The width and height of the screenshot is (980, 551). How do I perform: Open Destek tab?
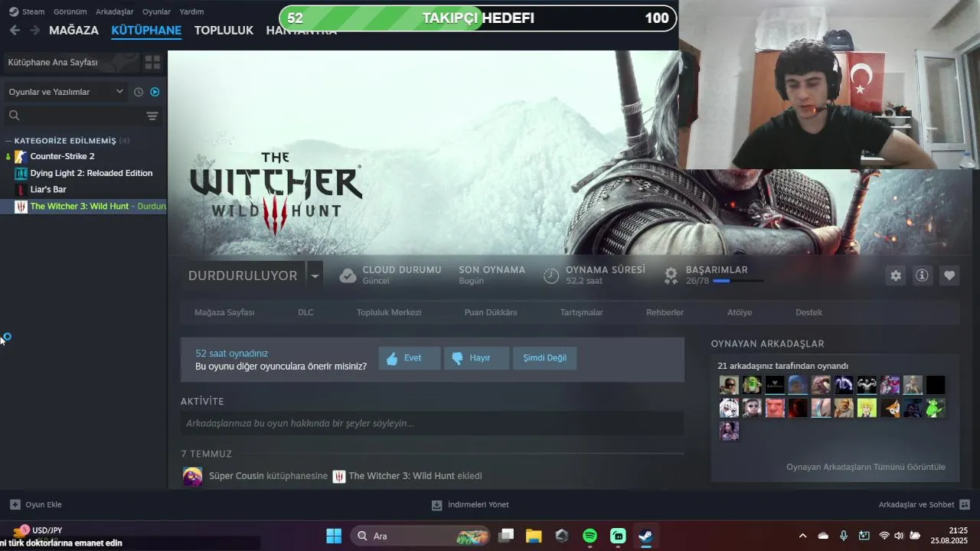point(808,312)
